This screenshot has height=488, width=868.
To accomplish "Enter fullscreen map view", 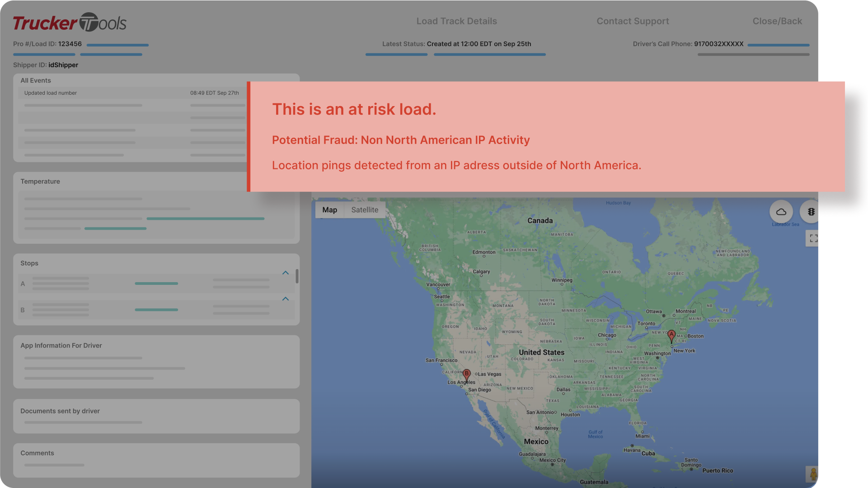I will (813, 238).
